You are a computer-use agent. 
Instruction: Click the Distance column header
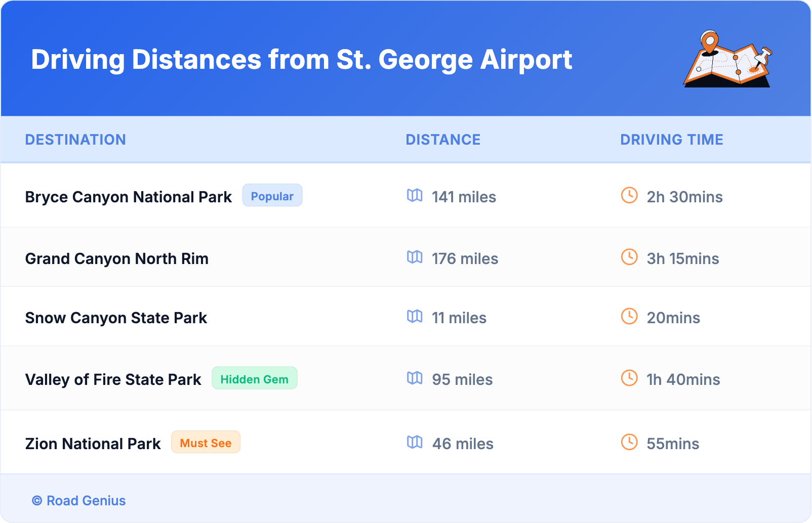point(443,140)
